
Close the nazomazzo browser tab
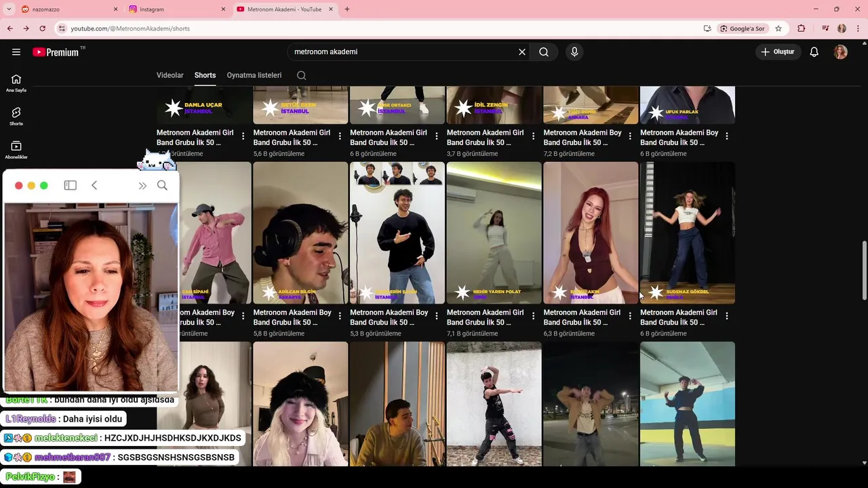[x=115, y=9]
